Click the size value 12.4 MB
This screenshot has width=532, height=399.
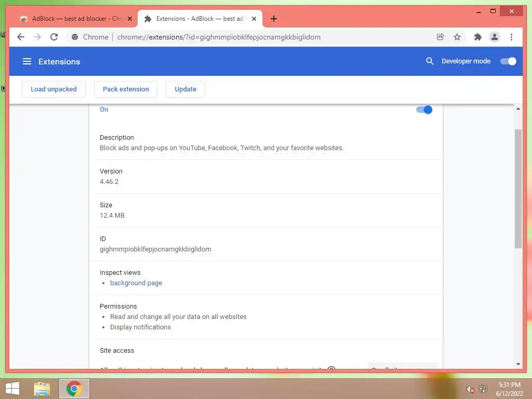pyautogui.click(x=112, y=216)
